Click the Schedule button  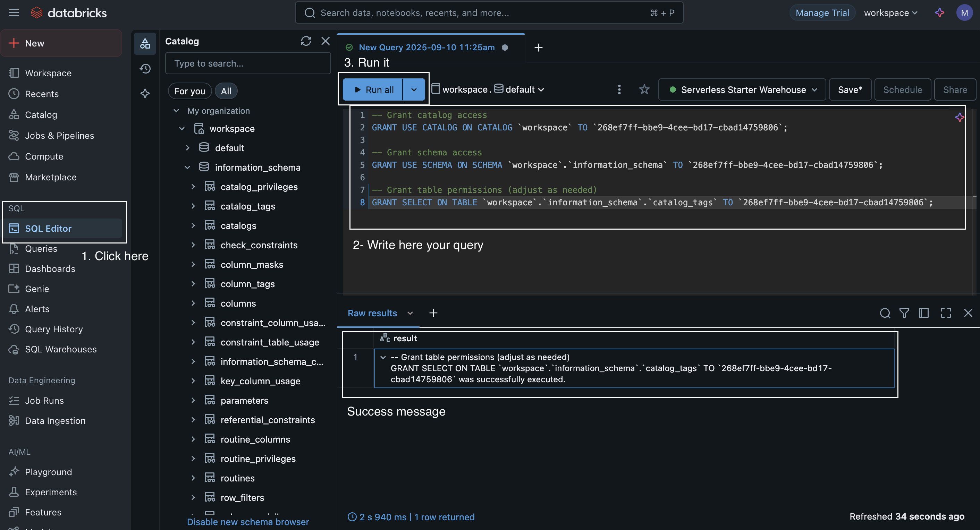[902, 89]
